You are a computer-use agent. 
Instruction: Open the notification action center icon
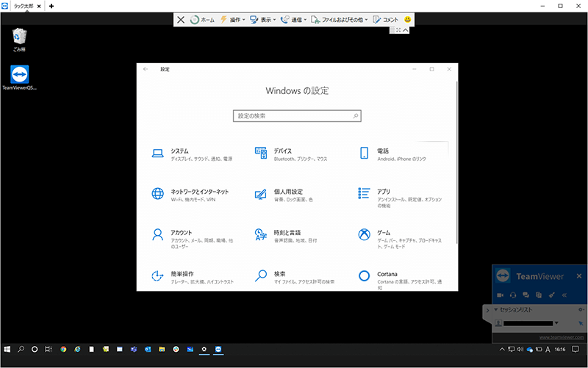click(x=576, y=349)
